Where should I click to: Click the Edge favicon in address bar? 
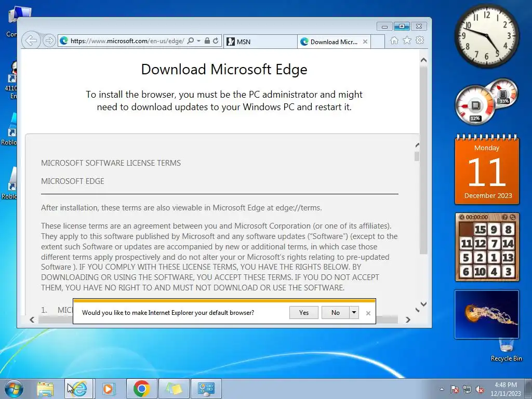(64, 41)
